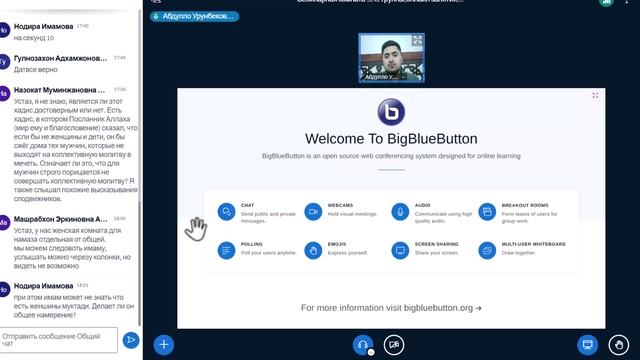Viewport: 640px width, 360px height.
Task: Click the Webcams feature icon on slide
Action: 313,212
